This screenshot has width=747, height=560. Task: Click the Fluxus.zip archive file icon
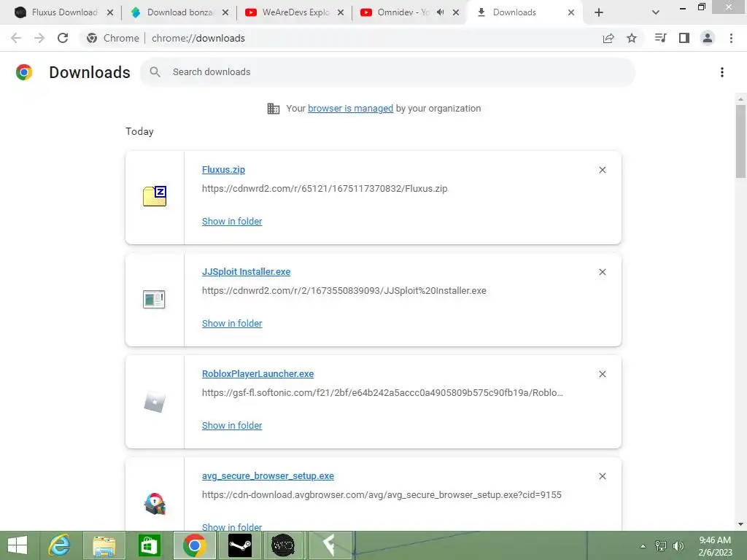(155, 195)
